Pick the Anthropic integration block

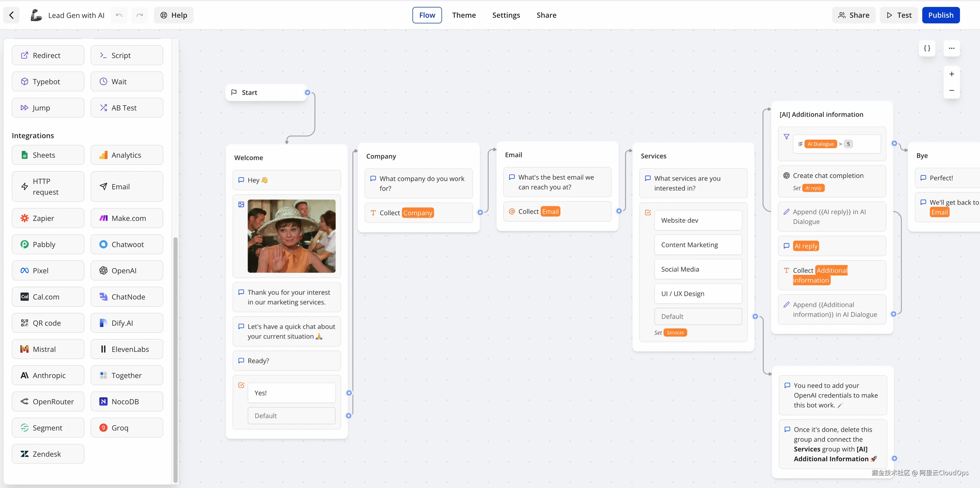48,375
